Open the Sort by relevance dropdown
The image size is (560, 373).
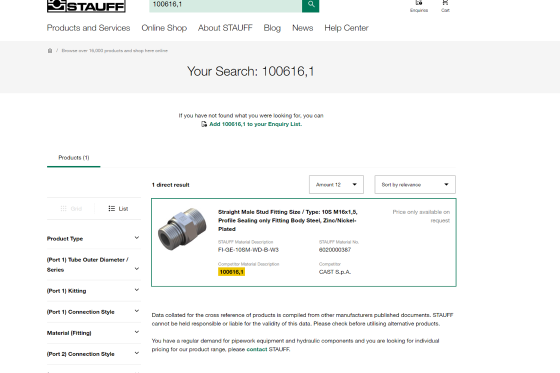click(x=415, y=185)
